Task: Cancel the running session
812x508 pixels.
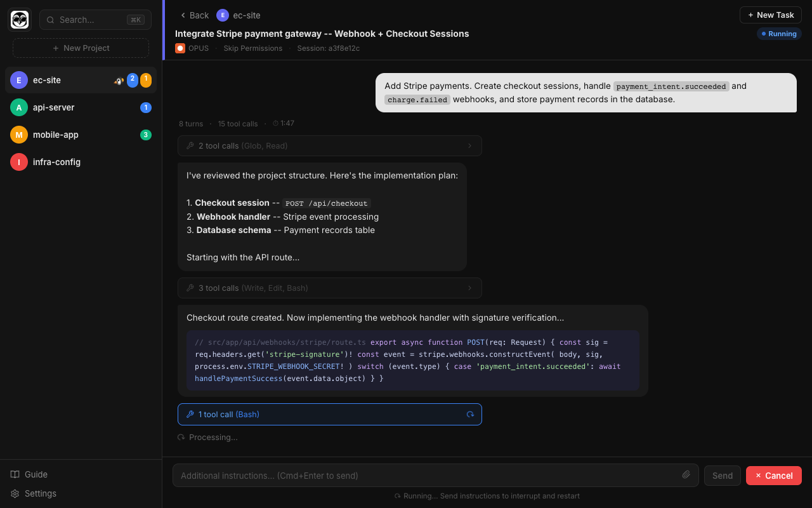Action: pyautogui.click(x=774, y=475)
